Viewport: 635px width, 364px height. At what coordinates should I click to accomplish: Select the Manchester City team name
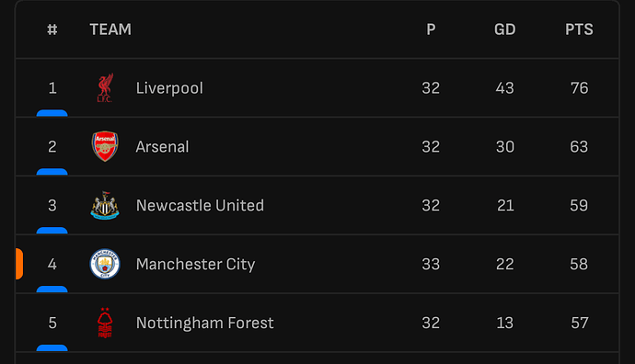point(196,264)
